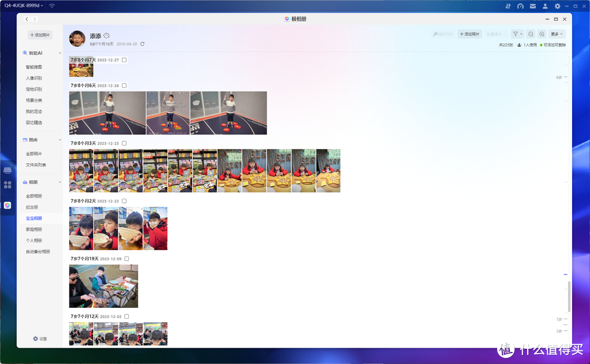Click the zoom out magnifier icon
Screen dimensions: 590x364
tap(530, 34)
